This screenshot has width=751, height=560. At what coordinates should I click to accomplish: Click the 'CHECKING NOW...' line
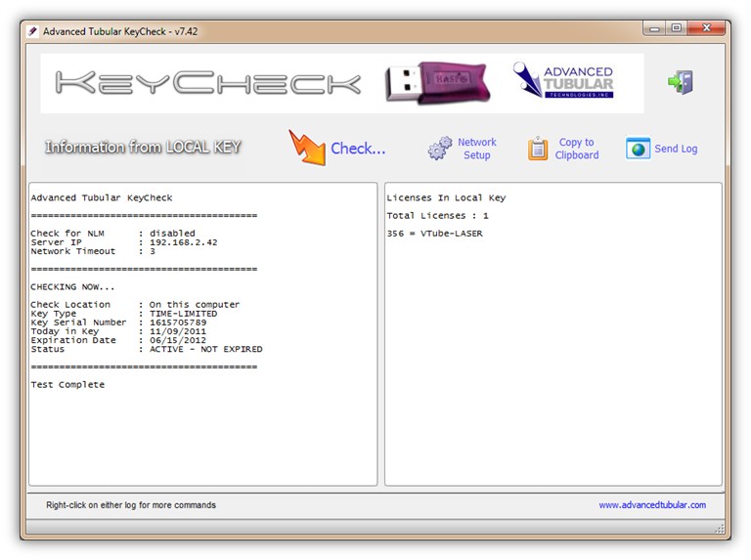pos(72,286)
